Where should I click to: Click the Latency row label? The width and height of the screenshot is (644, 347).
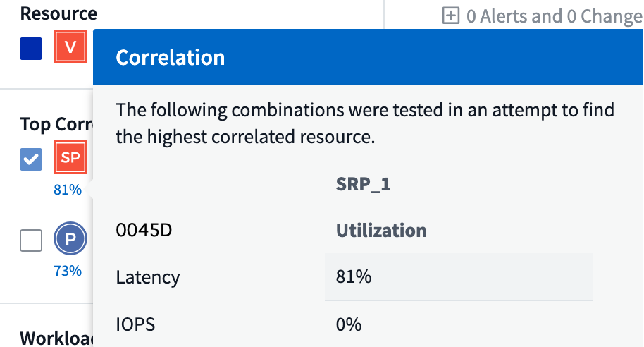click(148, 277)
